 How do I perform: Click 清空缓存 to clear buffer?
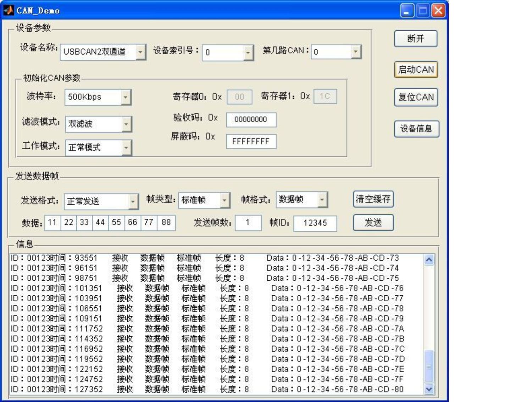[x=373, y=199]
